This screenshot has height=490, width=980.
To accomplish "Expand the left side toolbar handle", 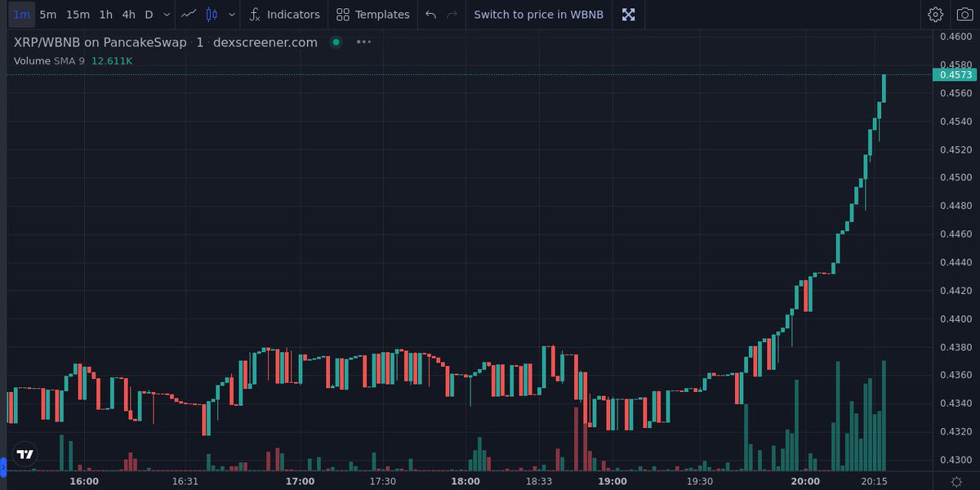I will coord(2,467).
